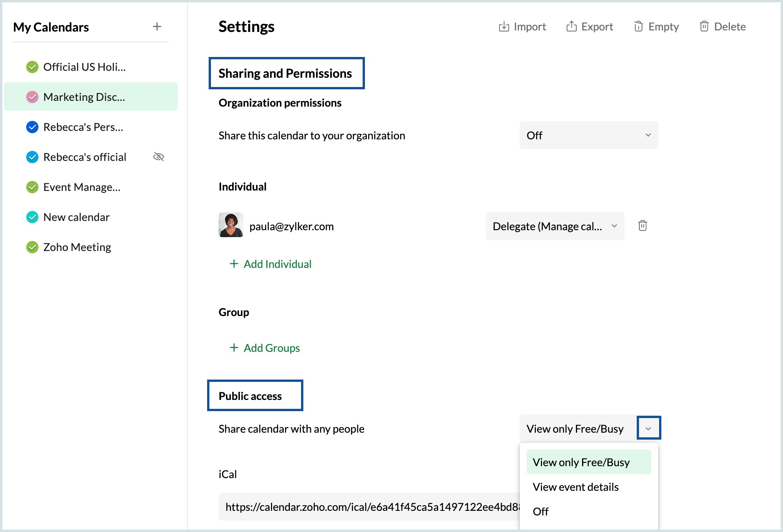Click the iCal URL field
Image resolution: width=783 pixels, height=532 pixels.
[369, 507]
